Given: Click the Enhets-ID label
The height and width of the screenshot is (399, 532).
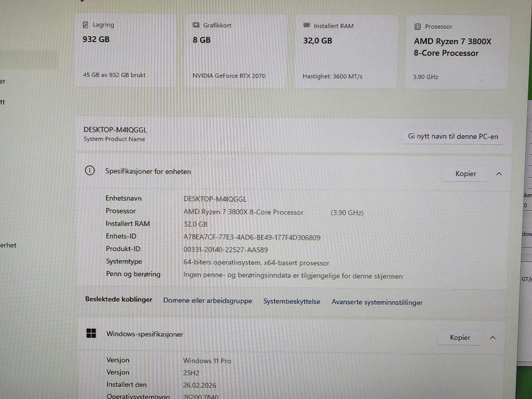Looking at the screenshot, I should pyautogui.click(x=121, y=236).
